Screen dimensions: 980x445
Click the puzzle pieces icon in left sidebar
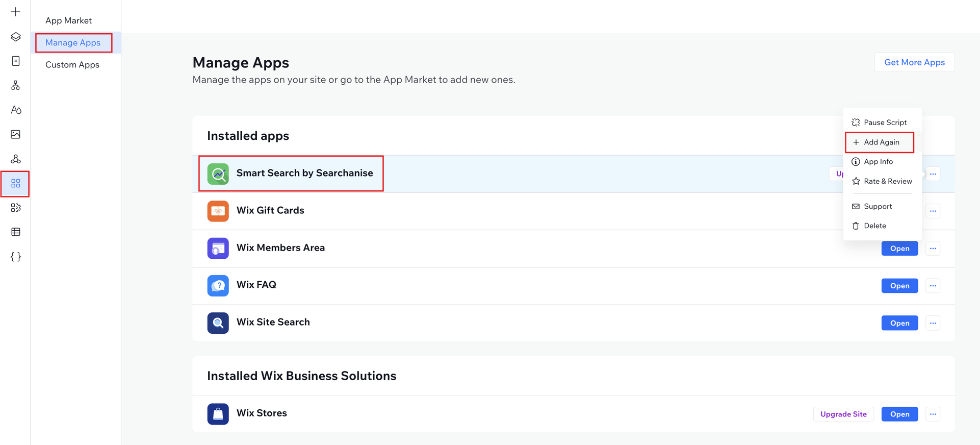(x=15, y=208)
